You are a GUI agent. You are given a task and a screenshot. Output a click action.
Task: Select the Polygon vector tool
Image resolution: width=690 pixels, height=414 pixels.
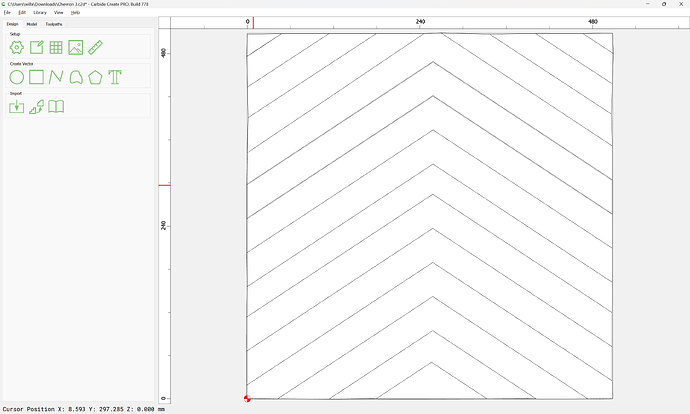coord(95,77)
